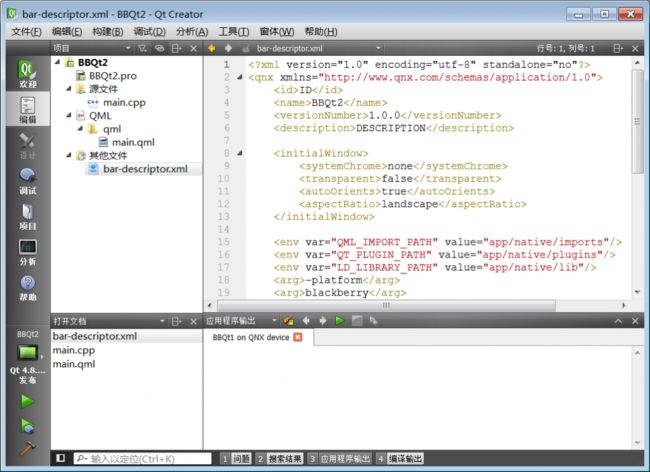Open the Projects panel type dropdown
The height and width of the screenshot is (472, 650).
coord(128,48)
